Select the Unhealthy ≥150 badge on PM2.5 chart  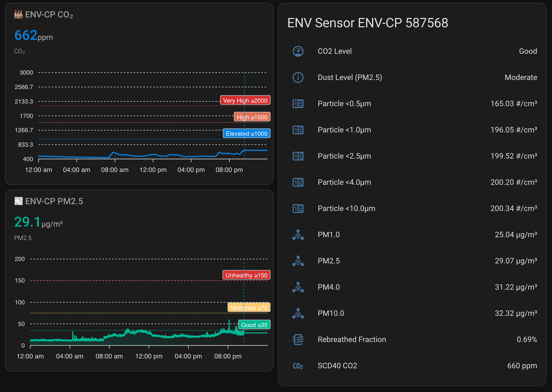(x=246, y=275)
